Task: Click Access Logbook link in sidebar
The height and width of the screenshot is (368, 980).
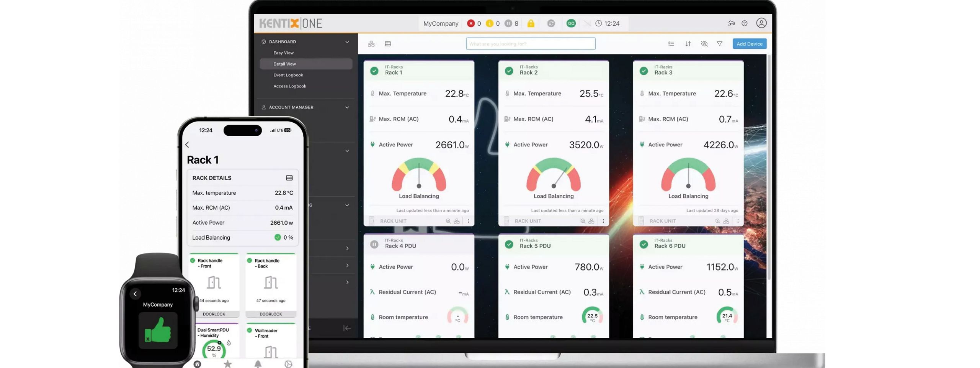Action: point(289,86)
